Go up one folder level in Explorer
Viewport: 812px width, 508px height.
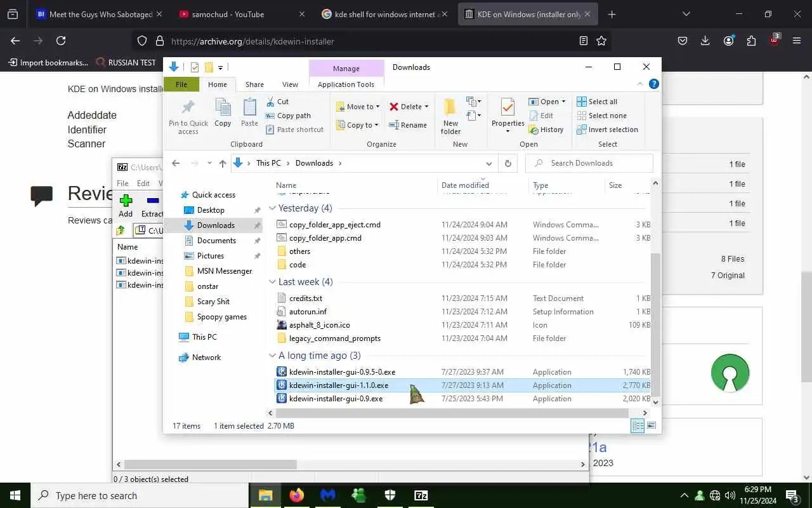[222, 163]
